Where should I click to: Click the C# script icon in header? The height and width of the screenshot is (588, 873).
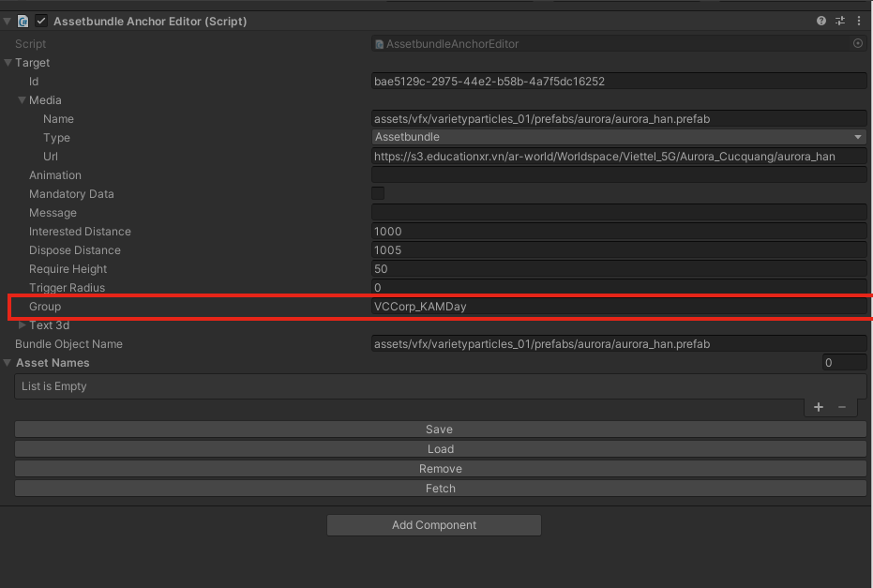click(x=23, y=21)
